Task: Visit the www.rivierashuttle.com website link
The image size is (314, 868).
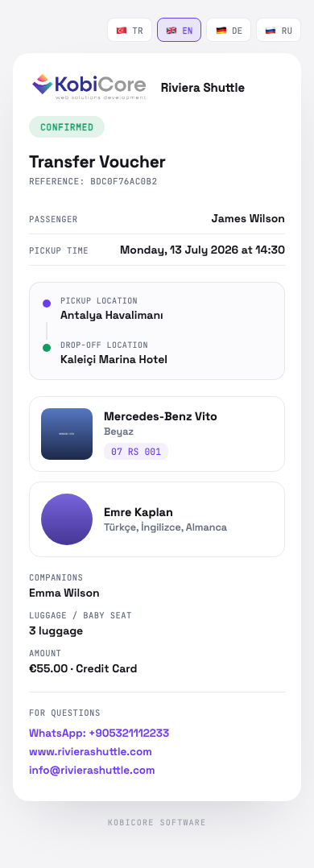Action: click(x=90, y=752)
